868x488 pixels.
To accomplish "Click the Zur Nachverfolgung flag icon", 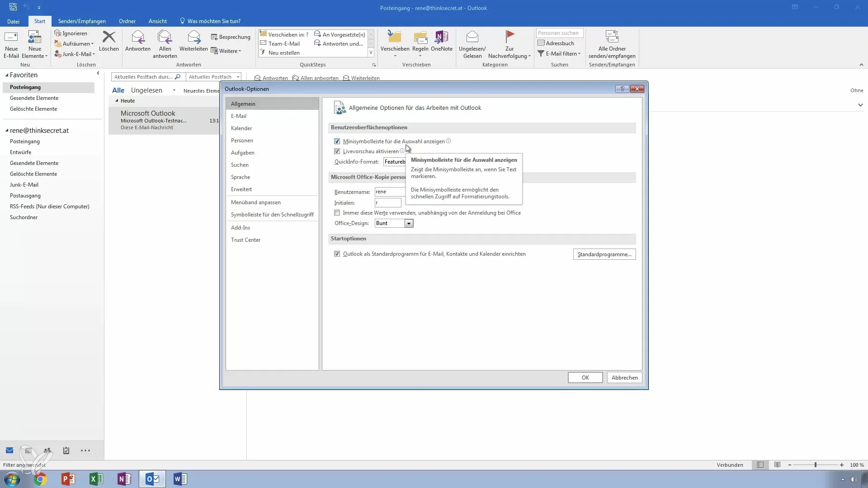I will (509, 37).
